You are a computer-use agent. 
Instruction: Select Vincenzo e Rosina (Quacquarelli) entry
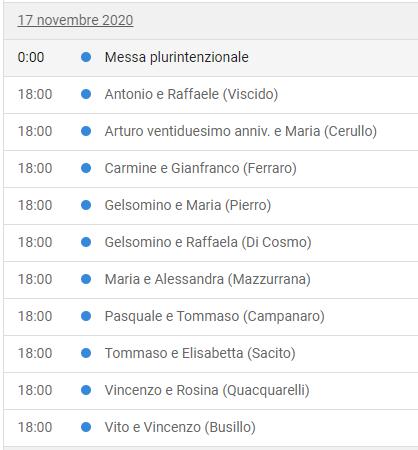(x=207, y=390)
